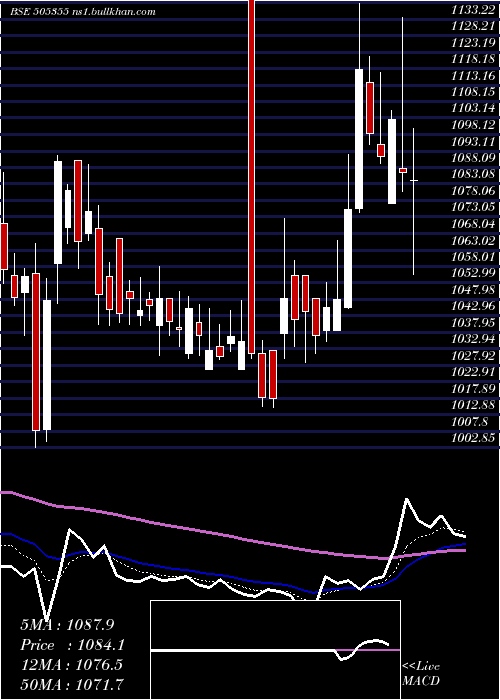Click the 1078.06 price axis label
Viewport: 500px width, 700px height.
click(473, 191)
